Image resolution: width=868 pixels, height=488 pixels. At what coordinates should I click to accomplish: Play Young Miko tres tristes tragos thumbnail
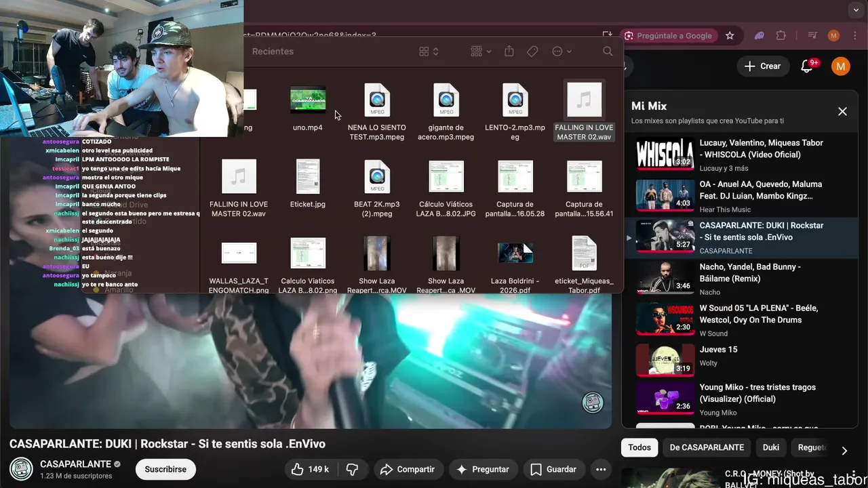(665, 399)
